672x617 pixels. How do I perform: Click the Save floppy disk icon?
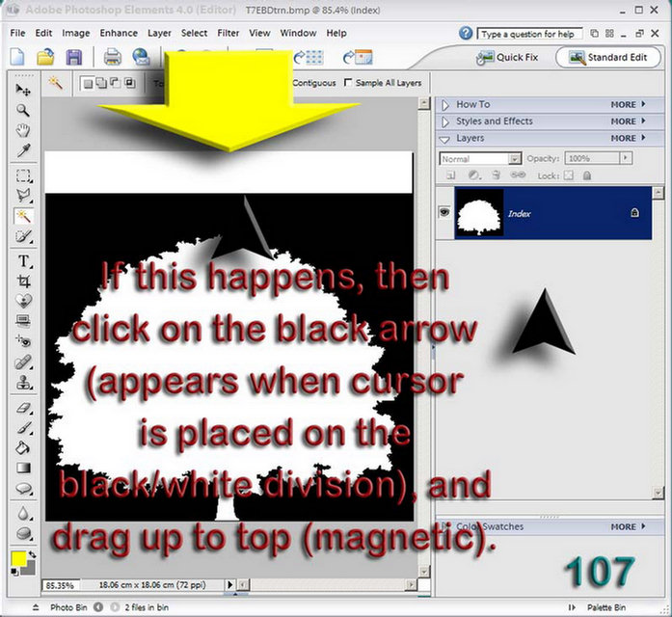(x=73, y=58)
